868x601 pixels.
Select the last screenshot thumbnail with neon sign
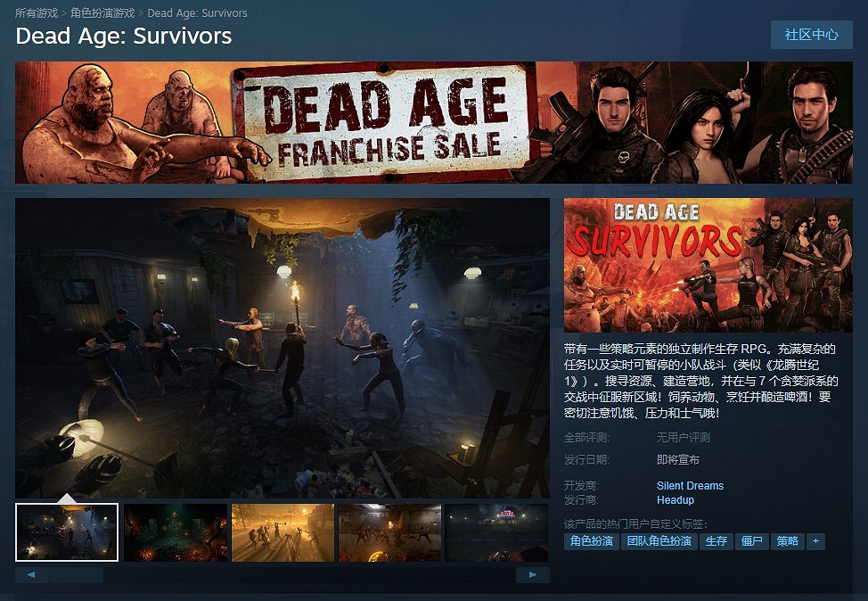pos(495,531)
